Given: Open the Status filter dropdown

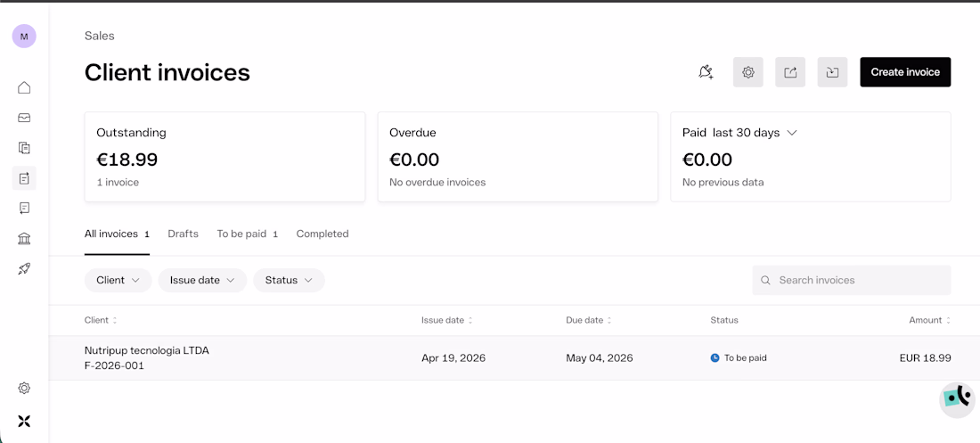Looking at the screenshot, I should [x=289, y=280].
